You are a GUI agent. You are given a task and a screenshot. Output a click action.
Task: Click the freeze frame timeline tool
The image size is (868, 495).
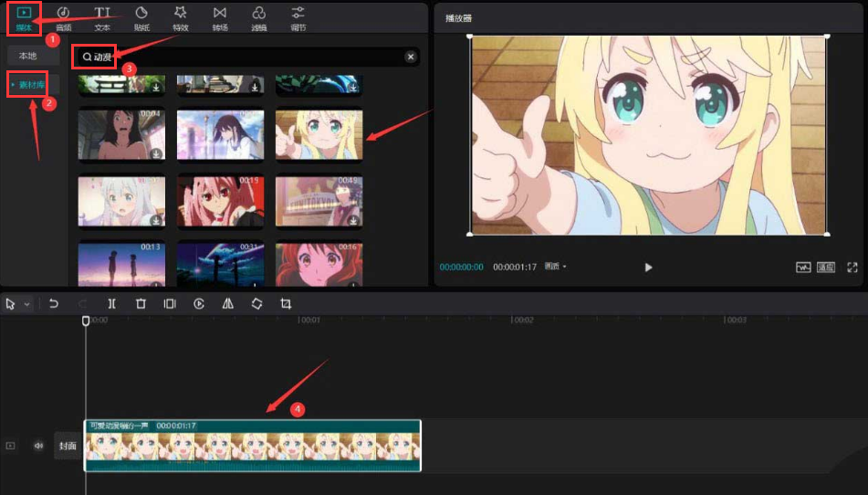click(170, 303)
